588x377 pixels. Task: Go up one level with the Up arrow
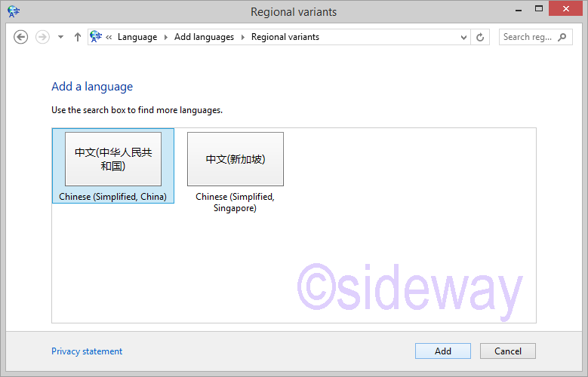[x=77, y=37]
